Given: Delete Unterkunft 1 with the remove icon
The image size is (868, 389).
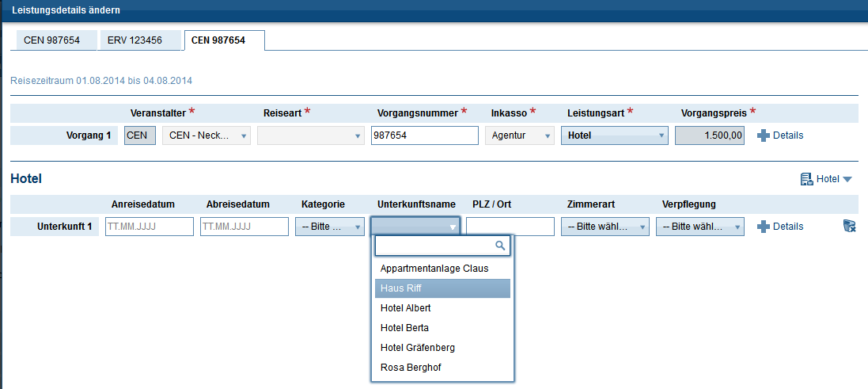Looking at the screenshot, I should pyautogui.click(x=849, y=227).
